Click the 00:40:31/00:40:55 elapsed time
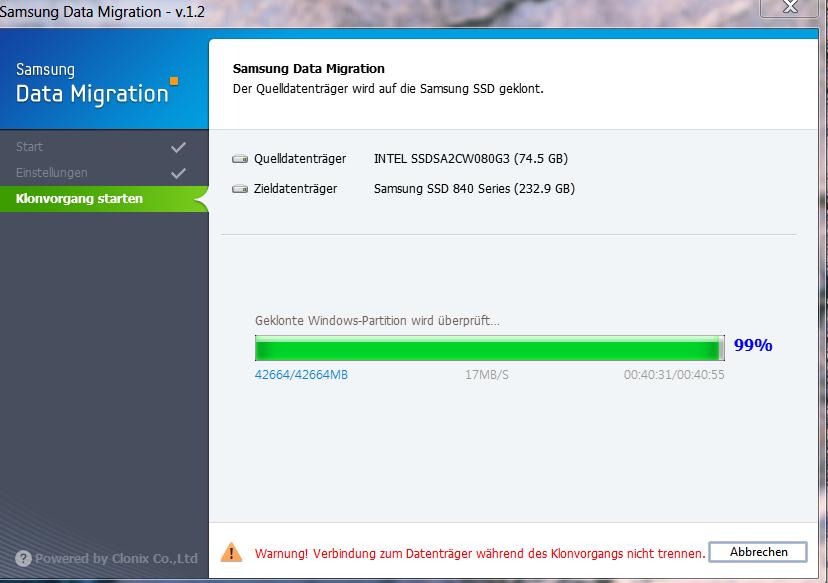The width and height of the screenshot is (828, 583). click(674, 375)
